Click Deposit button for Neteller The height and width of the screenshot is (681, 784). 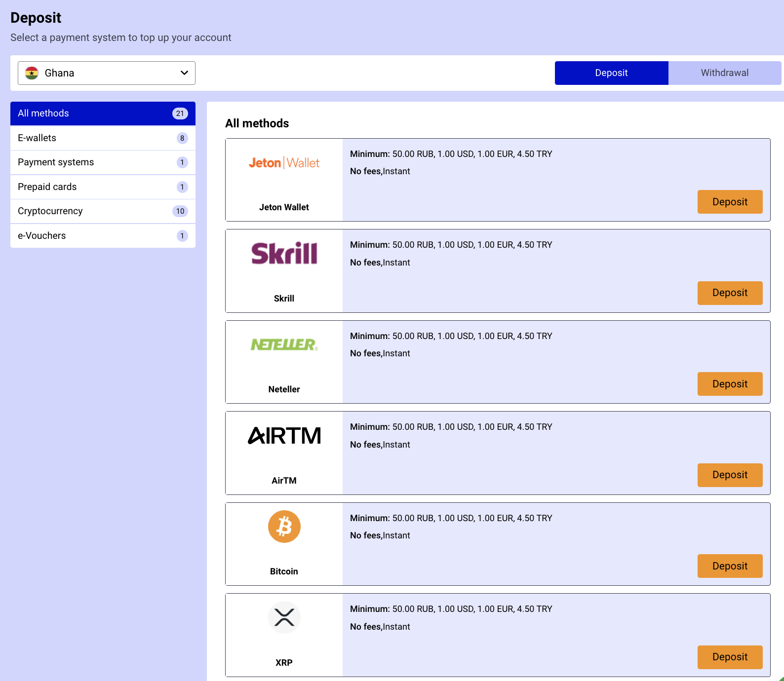730,384
